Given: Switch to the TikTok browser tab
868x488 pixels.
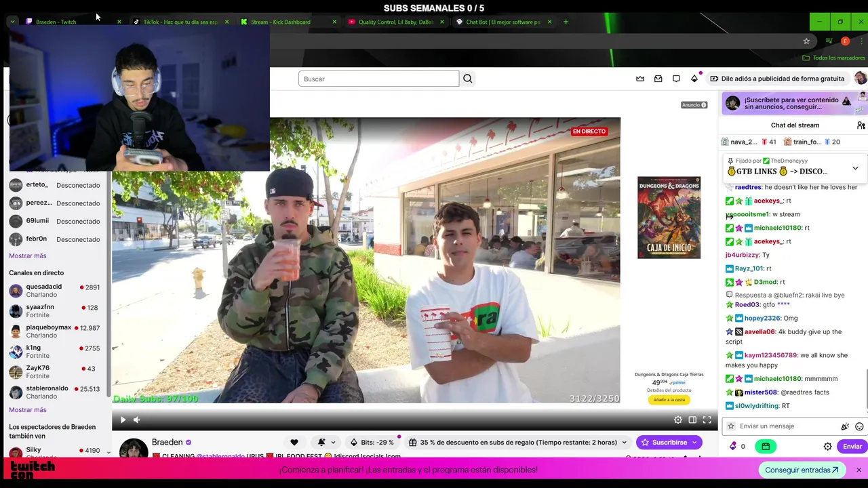Looking at the screenshot, I should point(180,22).
